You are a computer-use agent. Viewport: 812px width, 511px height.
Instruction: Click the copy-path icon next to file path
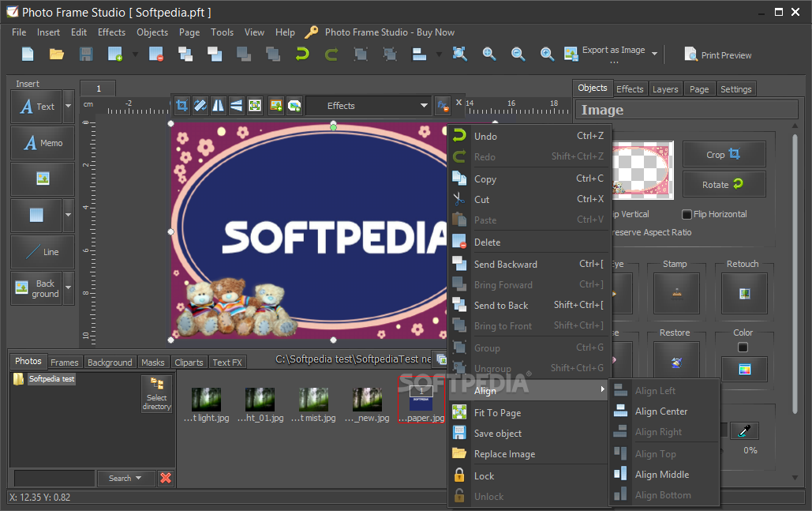point(441,359)
